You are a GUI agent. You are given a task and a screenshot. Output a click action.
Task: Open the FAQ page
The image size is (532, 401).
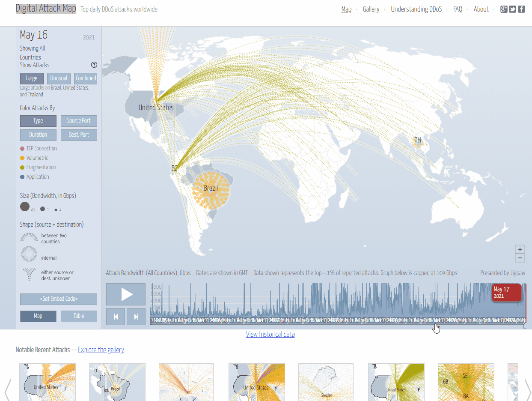coord(458,9)
